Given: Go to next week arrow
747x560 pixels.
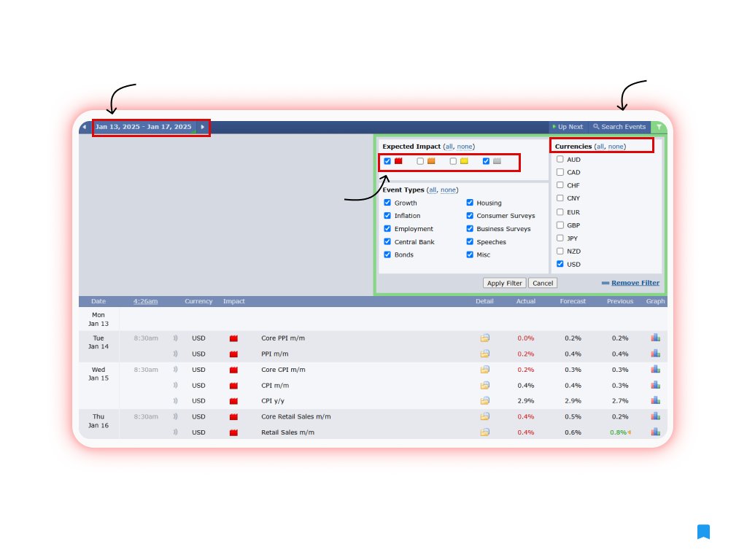Looking at the screenshot, I should 203,127.
